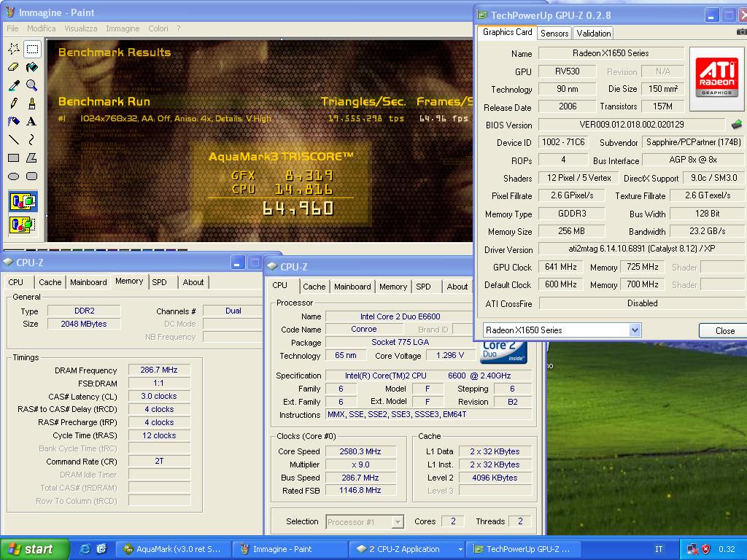Select the Eraser tool in Paint
Screen dimensions: 747x560
point(14,67)
